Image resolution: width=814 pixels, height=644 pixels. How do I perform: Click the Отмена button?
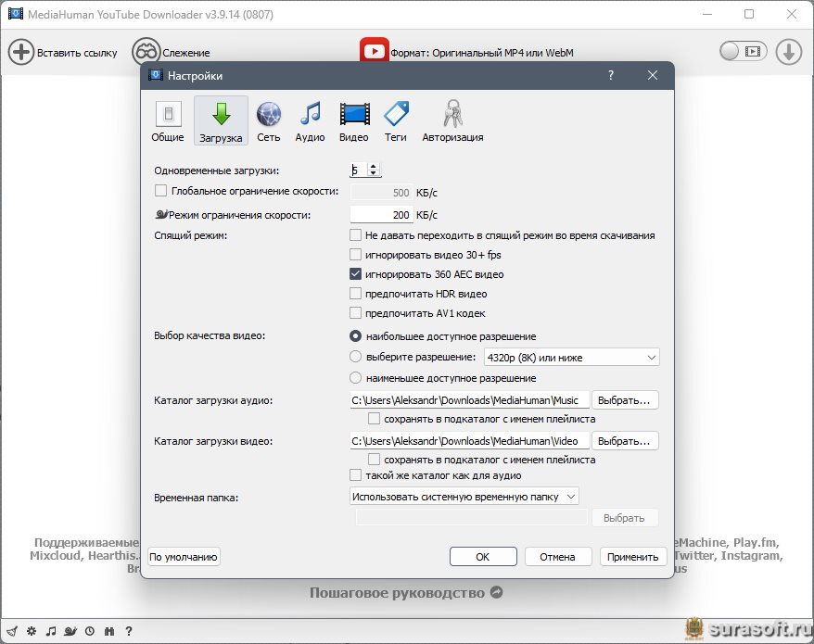coord(557,557)
